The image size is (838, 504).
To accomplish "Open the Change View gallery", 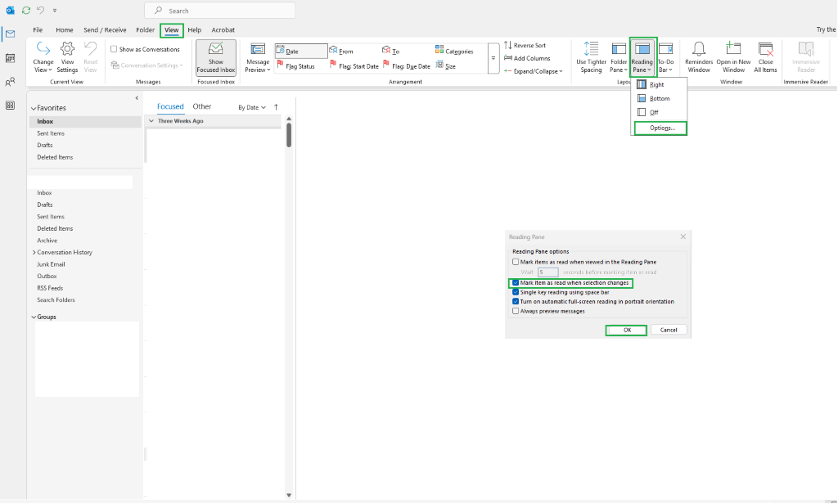I will coord(43,57).
